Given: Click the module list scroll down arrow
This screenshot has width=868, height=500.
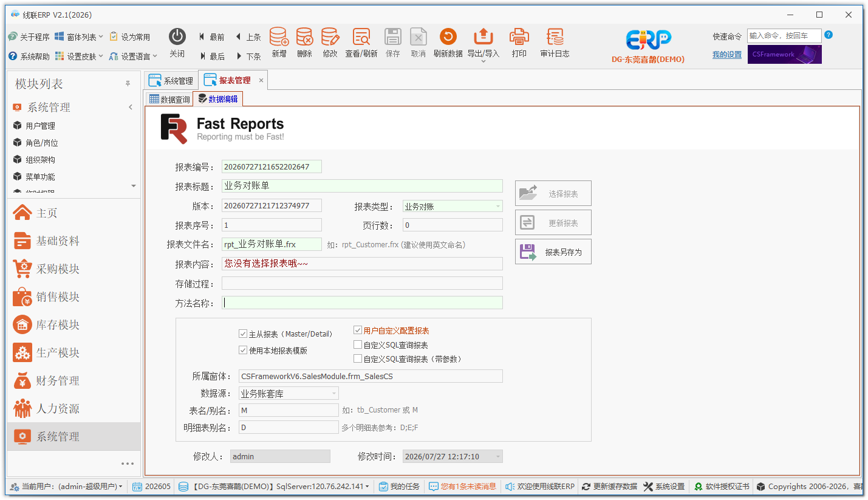Looking at the screenshot, I should (x=134, y=185).
